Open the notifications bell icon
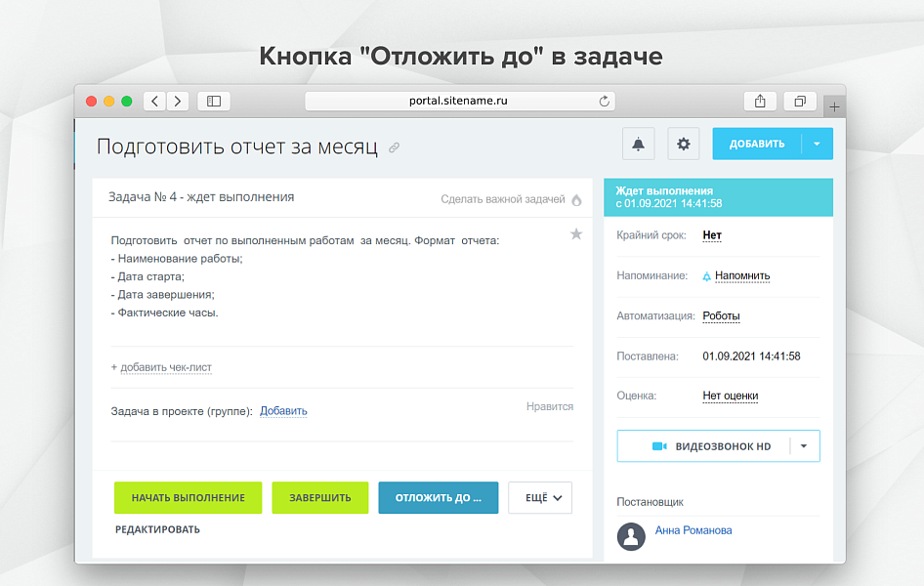 pos(639,144)
